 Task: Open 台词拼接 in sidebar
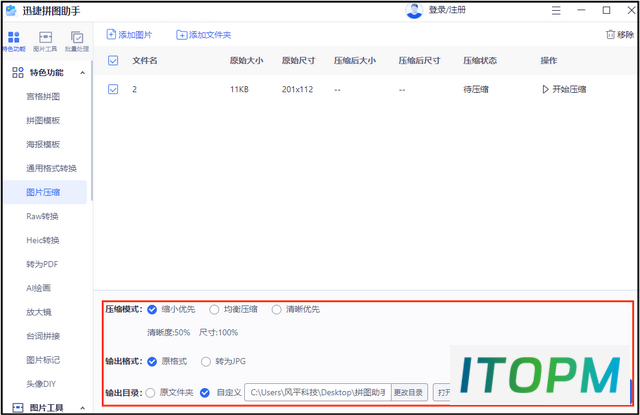[x=43, y=336]
